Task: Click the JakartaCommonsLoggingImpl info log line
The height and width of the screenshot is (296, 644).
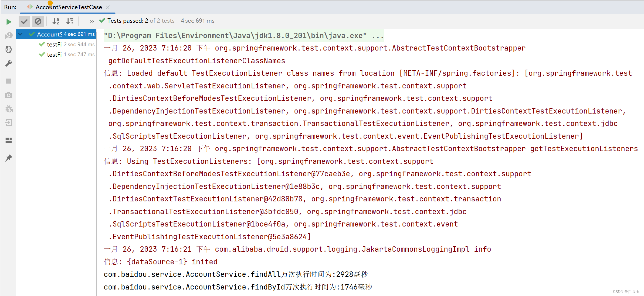Action: pyautogui.click(x=297, y=249)
